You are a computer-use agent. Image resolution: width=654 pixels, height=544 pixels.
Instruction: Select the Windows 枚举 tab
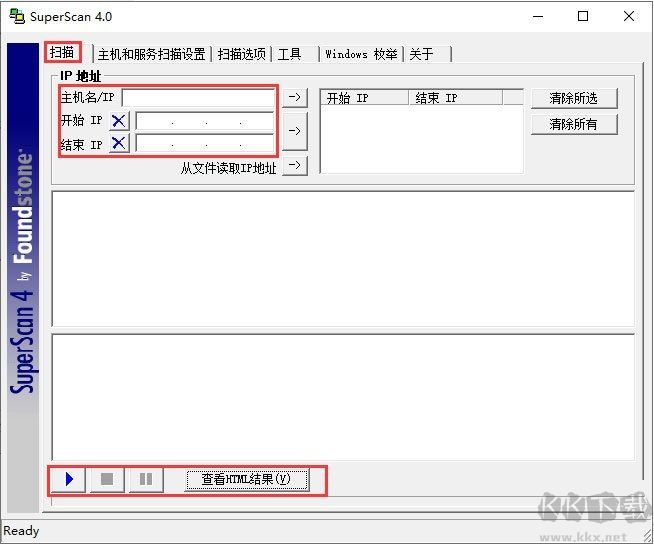(360, 54)
